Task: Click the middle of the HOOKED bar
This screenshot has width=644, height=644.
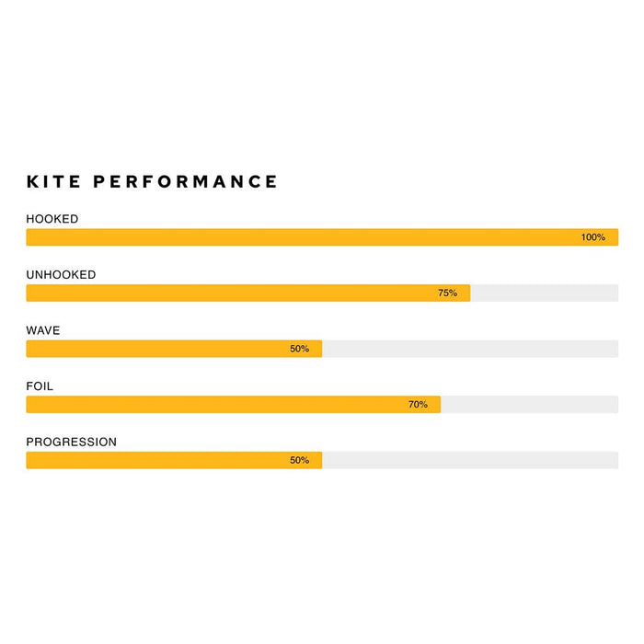Action: click(322, 237)
